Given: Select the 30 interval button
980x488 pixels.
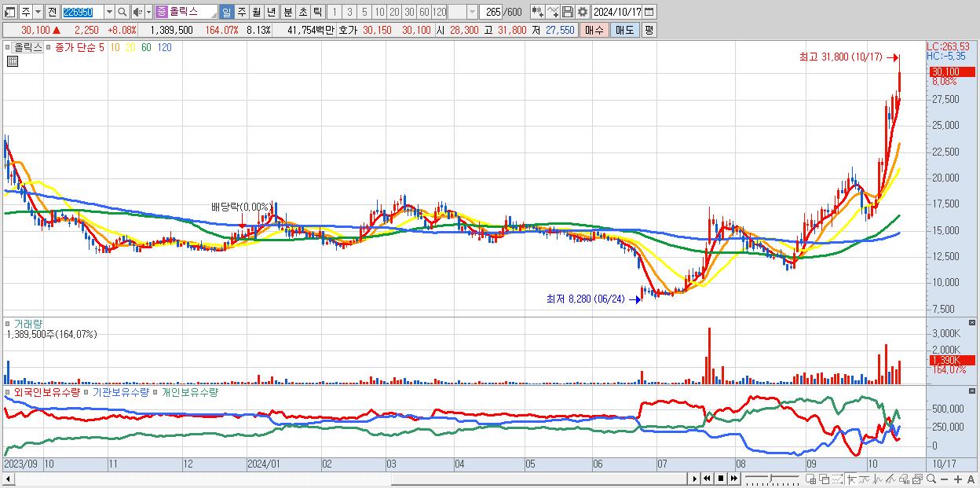Looking at the screenshot, I should 409,12.
